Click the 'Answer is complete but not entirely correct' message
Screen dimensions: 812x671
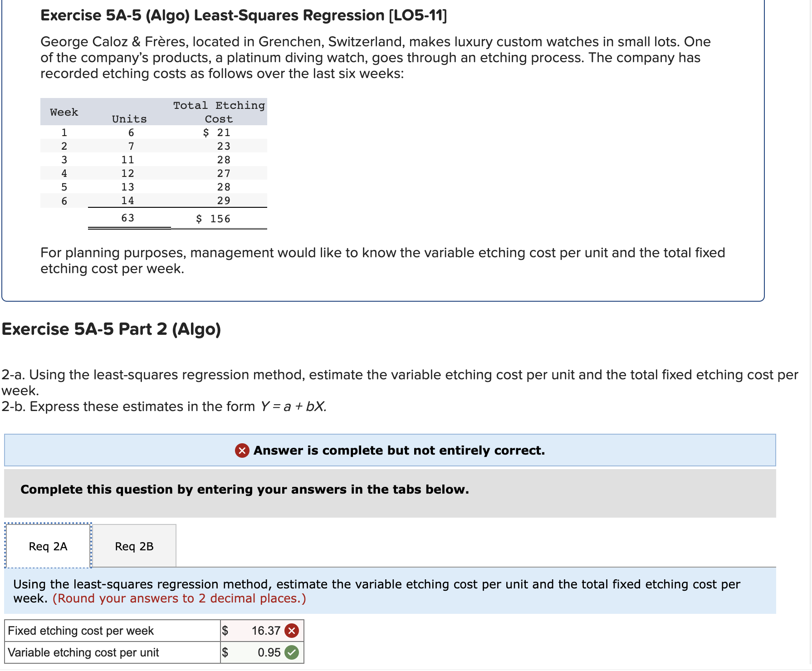pyautogui.click(x=399, y=451)
